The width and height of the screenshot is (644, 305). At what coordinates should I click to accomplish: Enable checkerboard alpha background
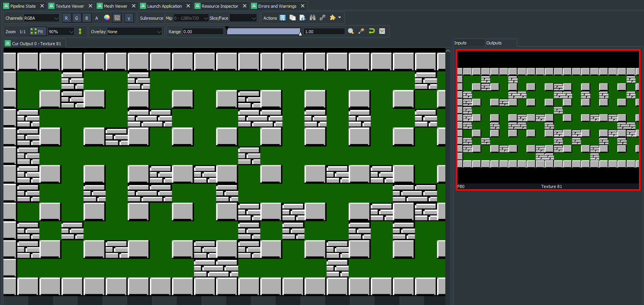tap(117, 18)
